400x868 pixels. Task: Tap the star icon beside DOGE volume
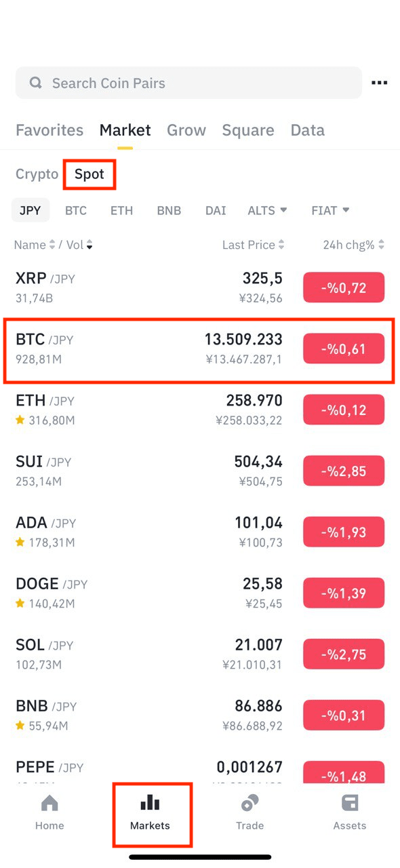(x=20, y=604)
